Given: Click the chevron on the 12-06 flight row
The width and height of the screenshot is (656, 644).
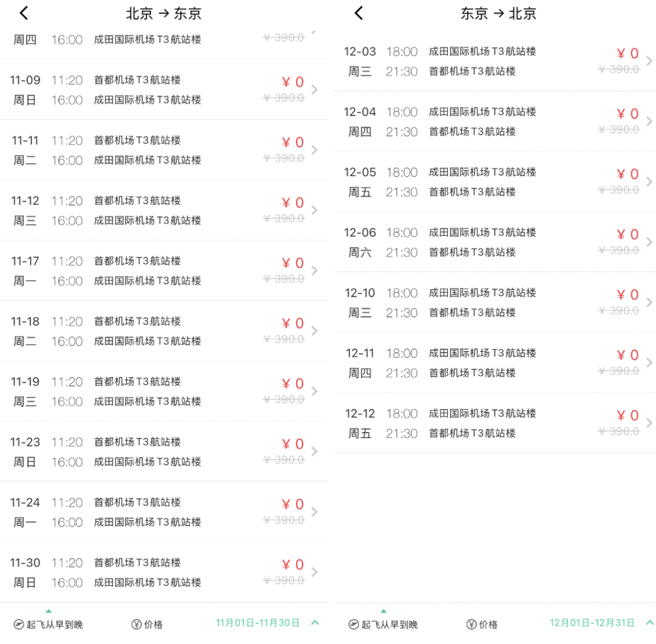Looking at the screenshot, I should coord(649,242).
